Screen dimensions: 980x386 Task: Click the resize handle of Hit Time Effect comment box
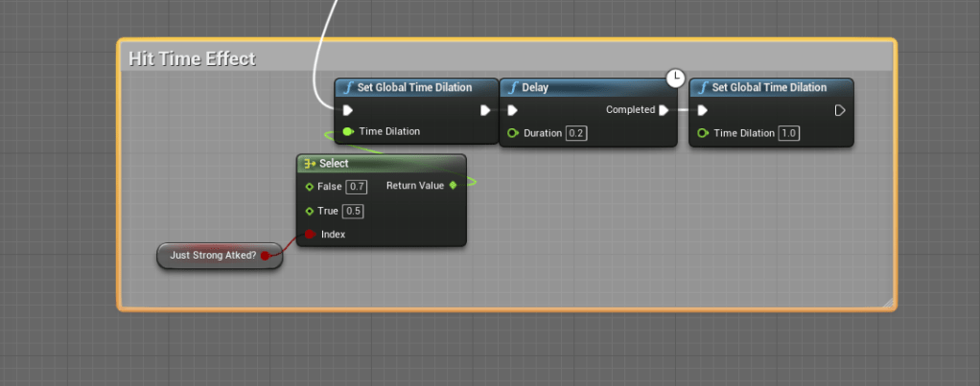889,303
